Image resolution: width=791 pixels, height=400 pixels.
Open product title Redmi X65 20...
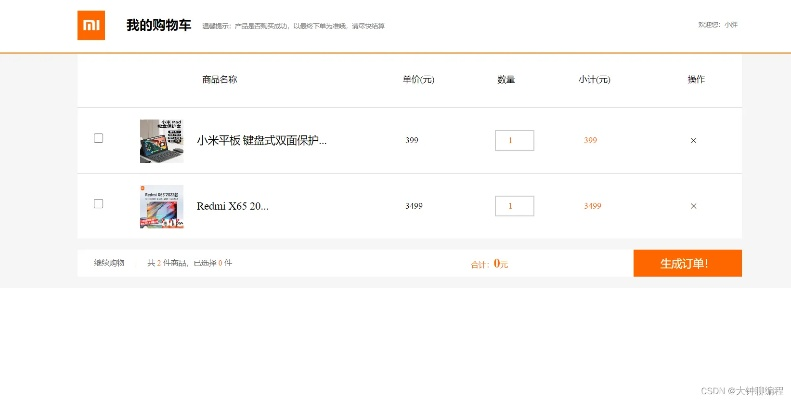(232, 206)
